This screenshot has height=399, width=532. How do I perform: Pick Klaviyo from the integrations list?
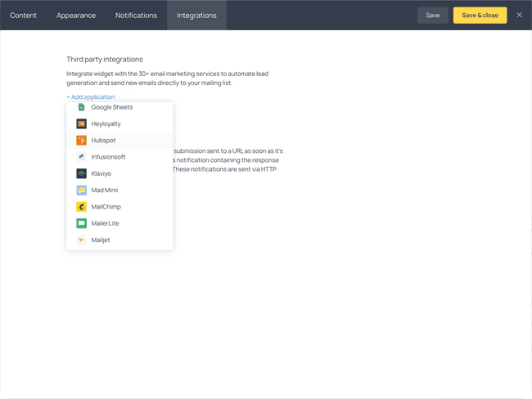tap(119, 173)
